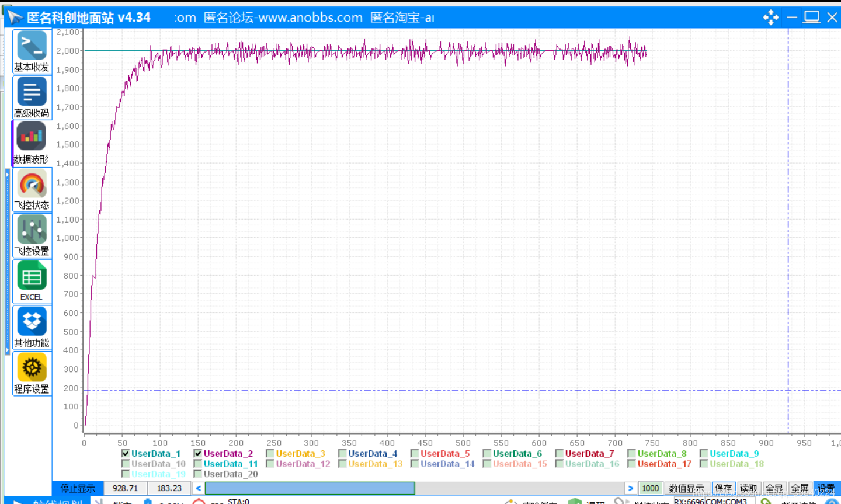
Task: Enable the UserData_5 checkbox
Action: [415, 453]
